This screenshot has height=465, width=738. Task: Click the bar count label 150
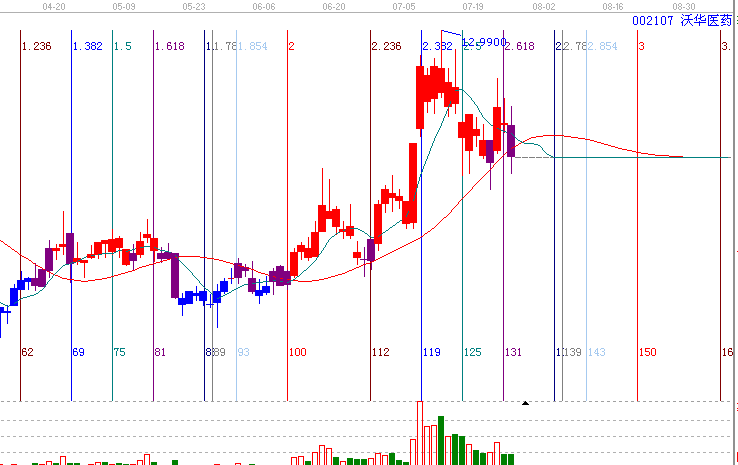pos(647,352)
